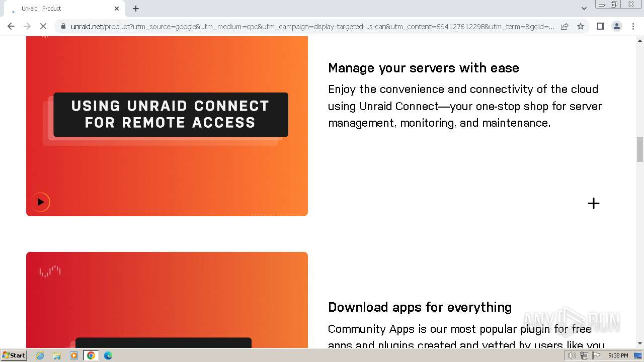This screenshot has width=644, height=362.
Task: Bookmark this tab with the star icon
Action: coord(581,27)
